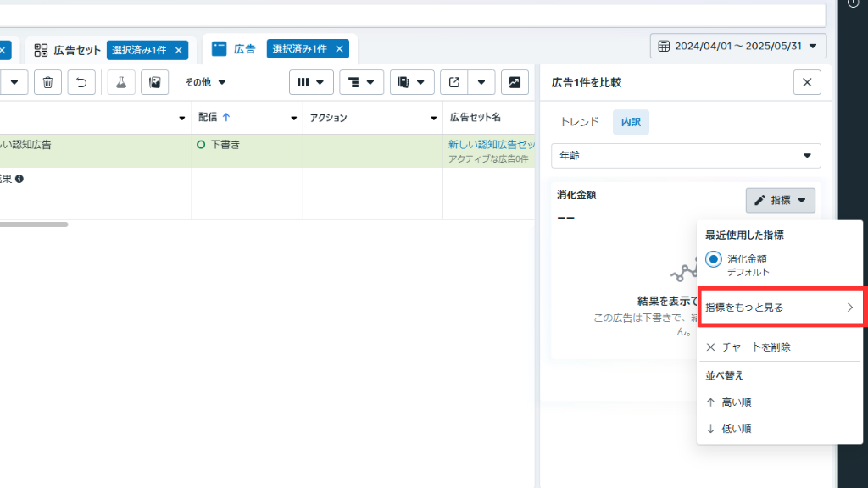Click the chart view icon button
Image resolution: width=868 pixels, height=488 pixels.
click(x=515, y=82)
